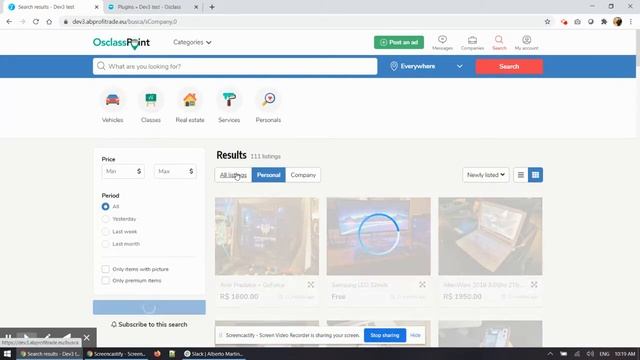Open the Alienware laptop listing thumbnail
This screenshot has height=360, width=640.
pyautogui.click(x=490, y=236)
